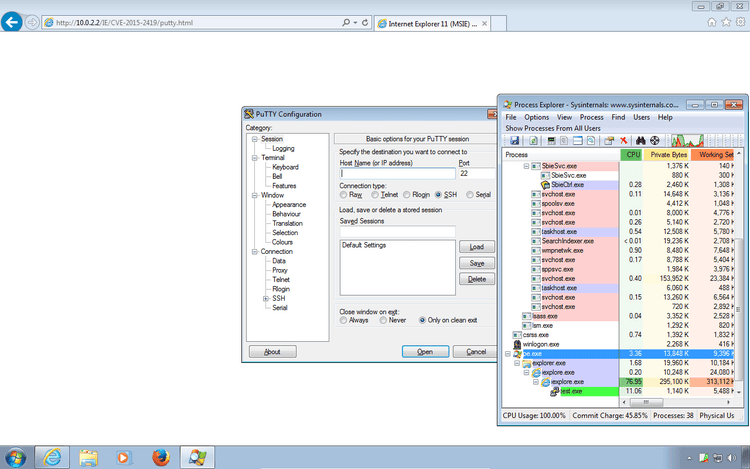This screenshot has height=469, width=750.
Task: Click the binoculars Find Handle icon
Action: (641, 141)
